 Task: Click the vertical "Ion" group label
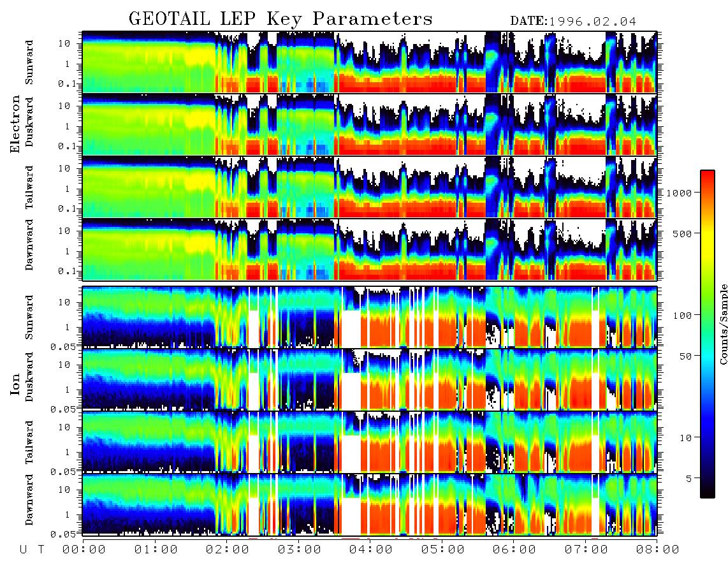tap(15, 384)
